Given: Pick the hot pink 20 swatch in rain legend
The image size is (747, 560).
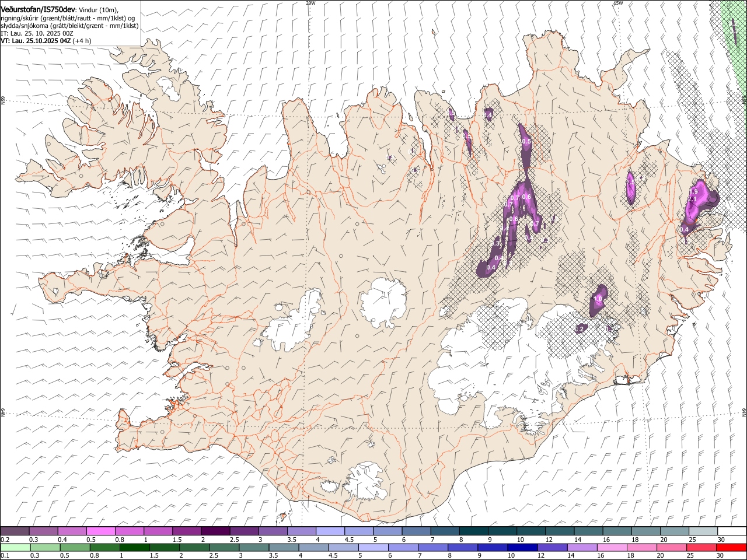Looking at the screenshot, I should pyautogui.click(x=671, y=547).
